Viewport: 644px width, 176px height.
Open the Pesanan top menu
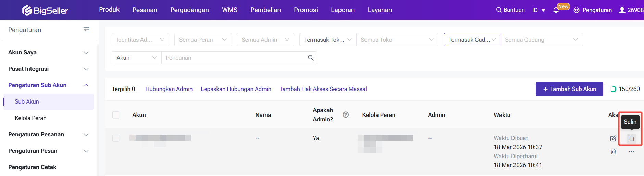(x=145, y=10)
